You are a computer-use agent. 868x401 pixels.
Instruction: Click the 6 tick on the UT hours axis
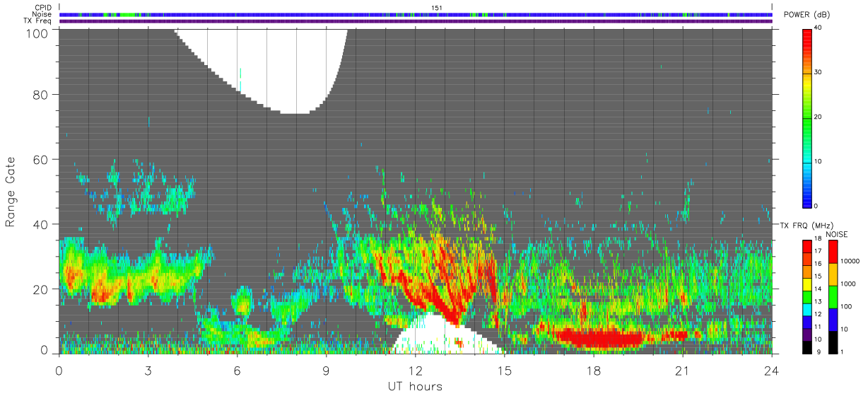point(237,371)
